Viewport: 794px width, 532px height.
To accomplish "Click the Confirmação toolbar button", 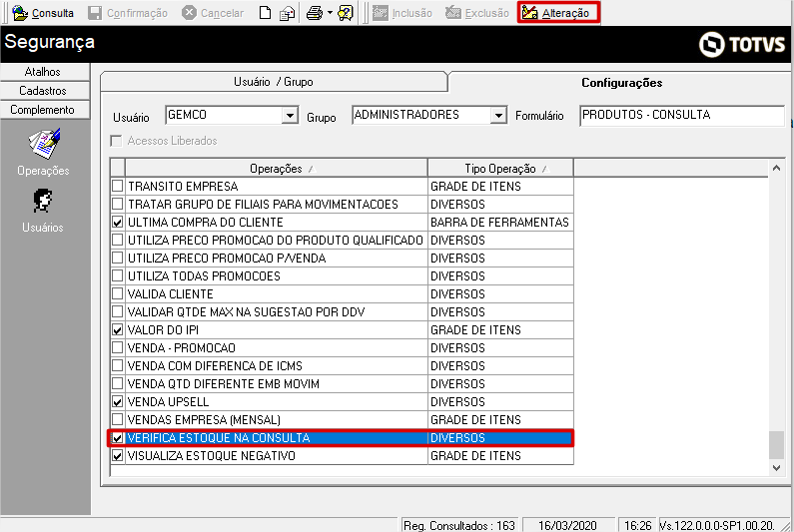I will (x=127, y=13).
